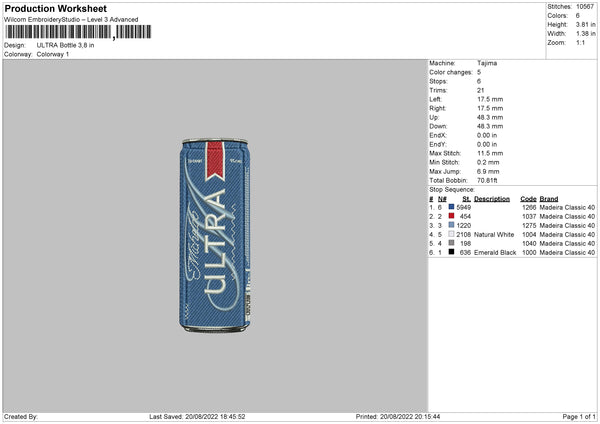Click the Natural White color swatch
This screenshot has width=600, height=424.
[451, 234]
